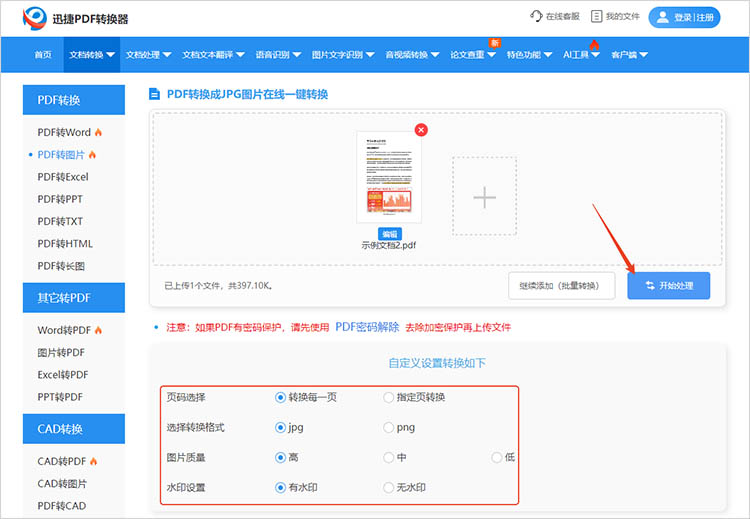Viewport: 750px width, 519px height.
Task: Open PDF转CAD in sidebar
Action: pyautogui.click(x=62, y=506)
